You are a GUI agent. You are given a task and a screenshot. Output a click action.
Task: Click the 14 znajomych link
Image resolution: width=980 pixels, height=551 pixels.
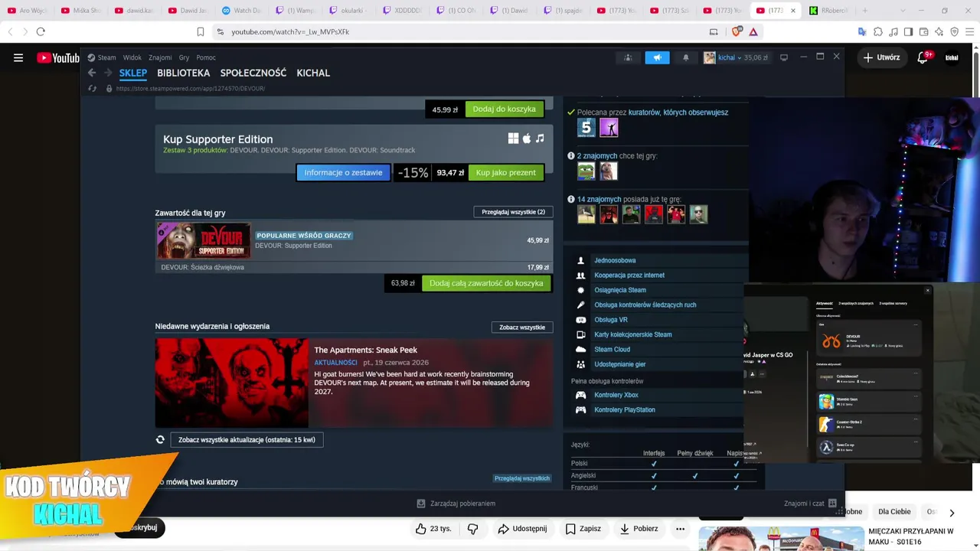599,200
